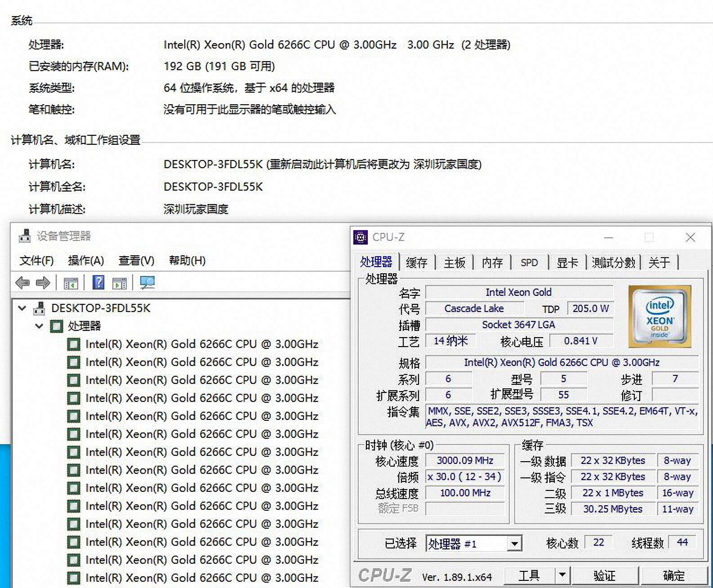Click the show/hide action pane icon
The width and height of the screenshot is (713, 588).
tap(120, 283)
